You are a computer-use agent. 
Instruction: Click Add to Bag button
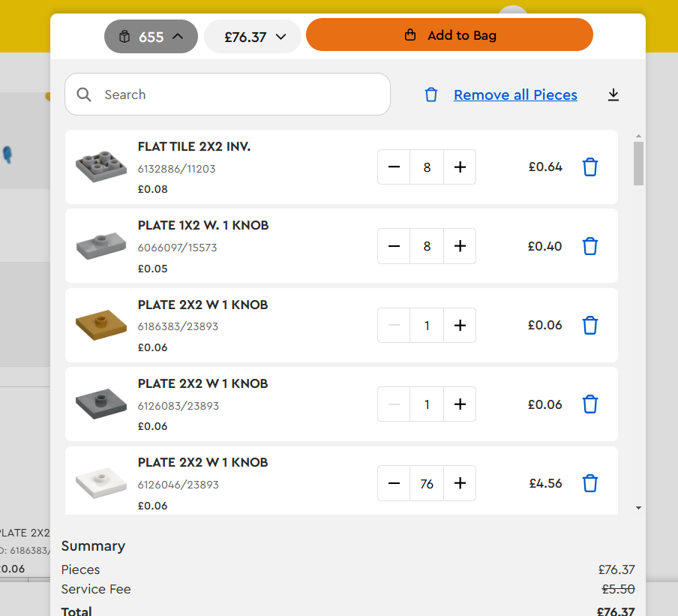[449, 35]
